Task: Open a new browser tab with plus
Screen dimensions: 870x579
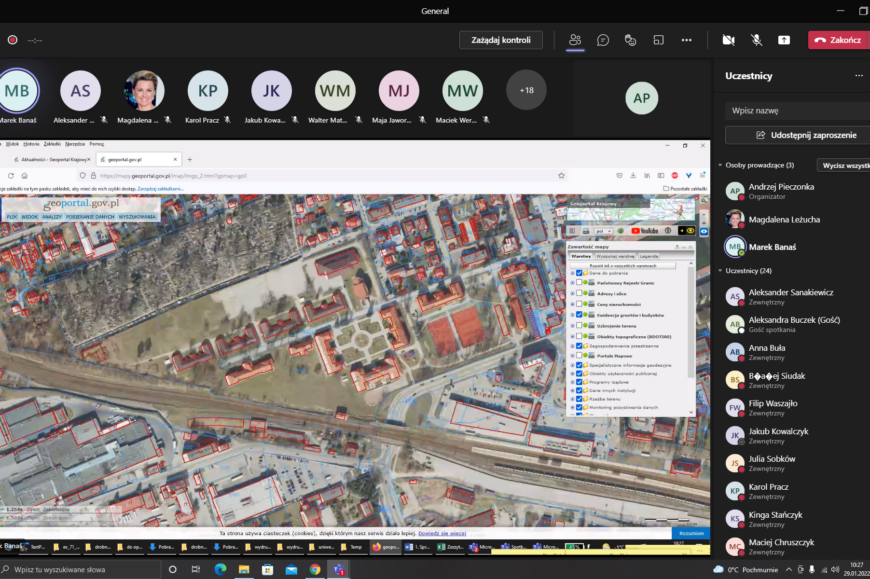Action: (190, 160)
